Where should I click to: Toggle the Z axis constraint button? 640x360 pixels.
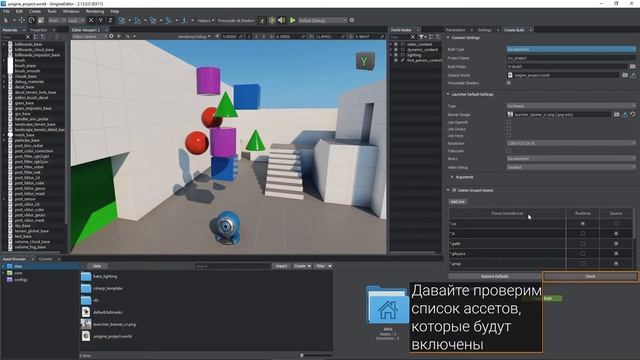point(110,20)
